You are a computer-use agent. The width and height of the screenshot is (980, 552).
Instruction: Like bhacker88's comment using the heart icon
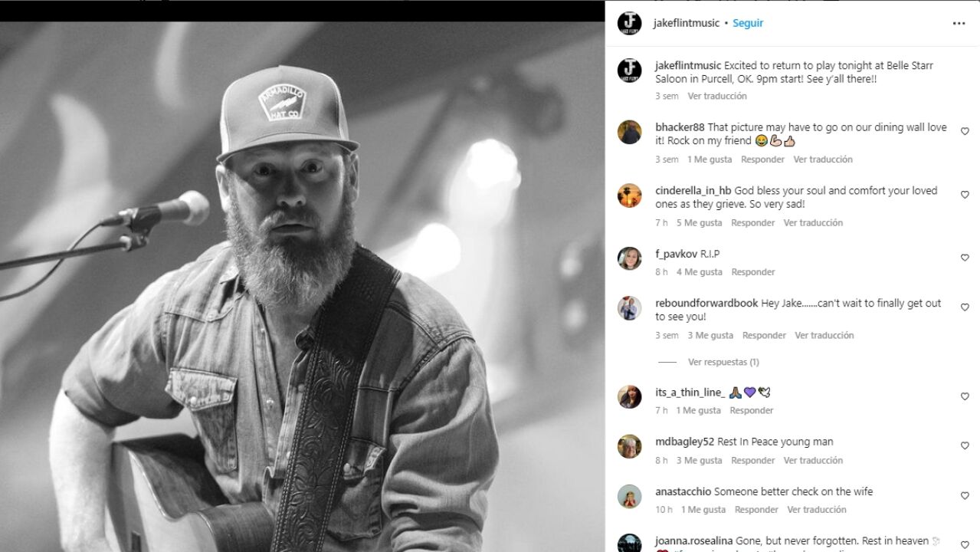965,130
